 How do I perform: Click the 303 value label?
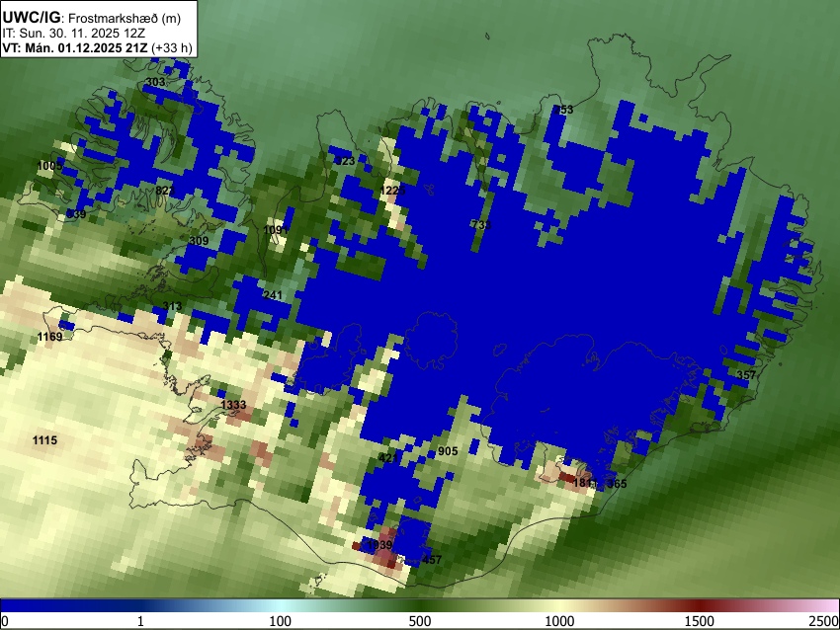(155, 82)
